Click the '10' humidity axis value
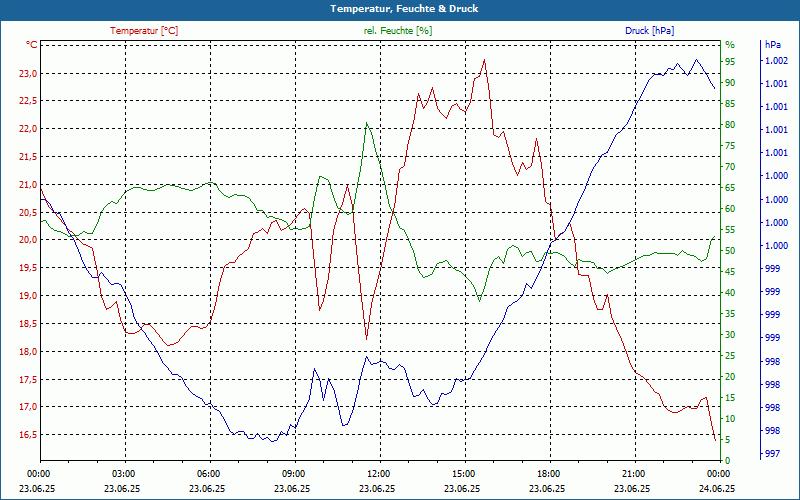 730,419
